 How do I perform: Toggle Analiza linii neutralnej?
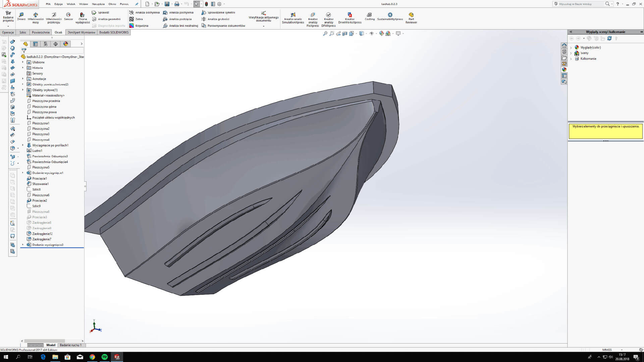click(x=180, y=26)
